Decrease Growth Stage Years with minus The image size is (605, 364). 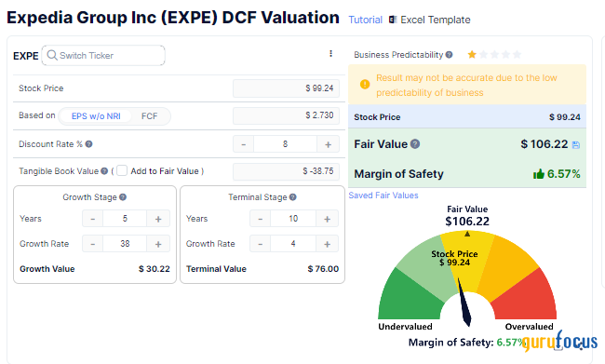click(92, 219)
